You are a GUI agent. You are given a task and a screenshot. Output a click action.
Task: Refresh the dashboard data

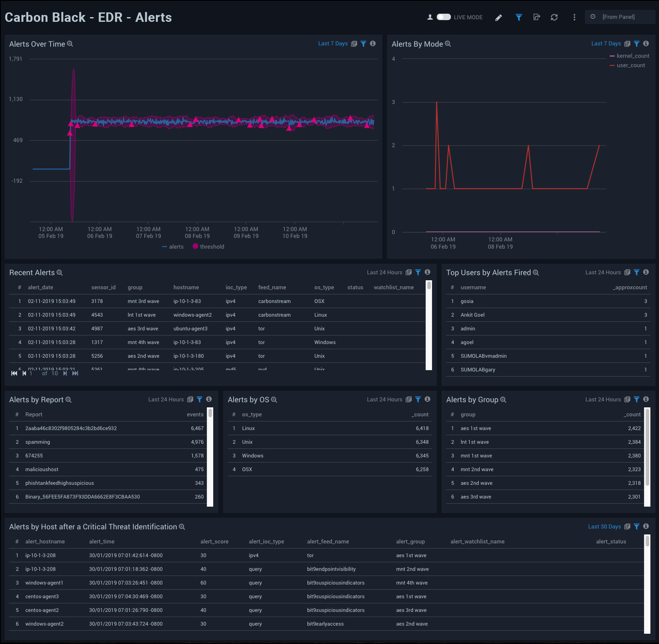pos(554,17)
